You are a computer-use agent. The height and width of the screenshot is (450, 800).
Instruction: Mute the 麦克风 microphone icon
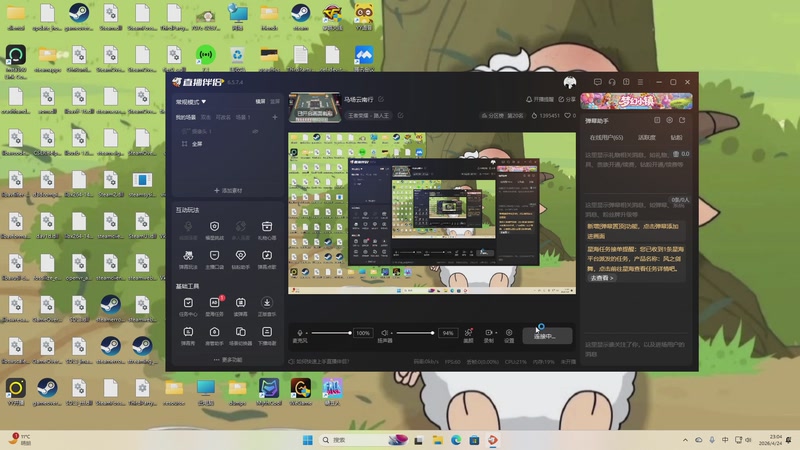click(x=300, y=333)
